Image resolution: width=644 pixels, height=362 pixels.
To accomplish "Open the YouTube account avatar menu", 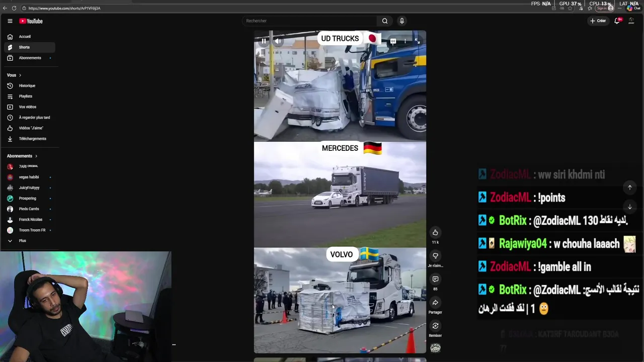I will point(631,21).
